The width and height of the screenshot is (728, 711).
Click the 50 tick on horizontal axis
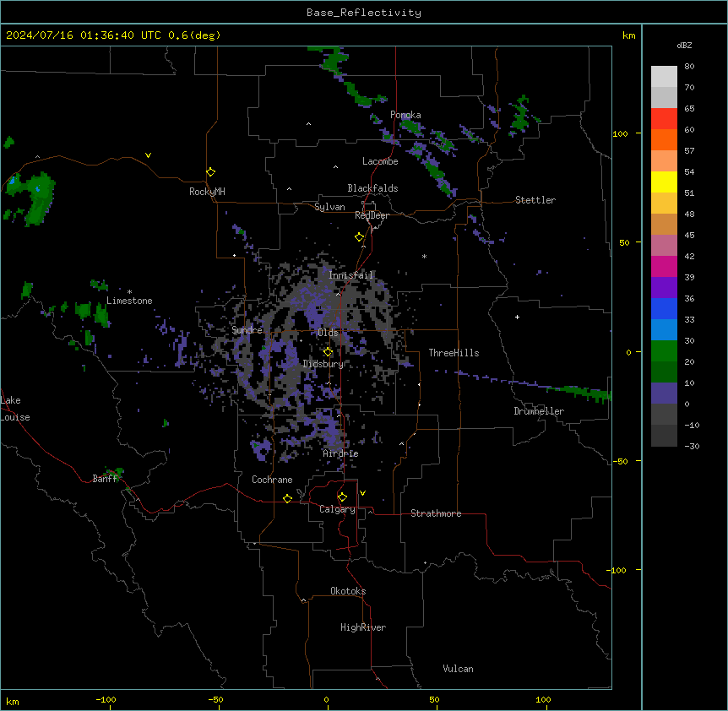434,699
